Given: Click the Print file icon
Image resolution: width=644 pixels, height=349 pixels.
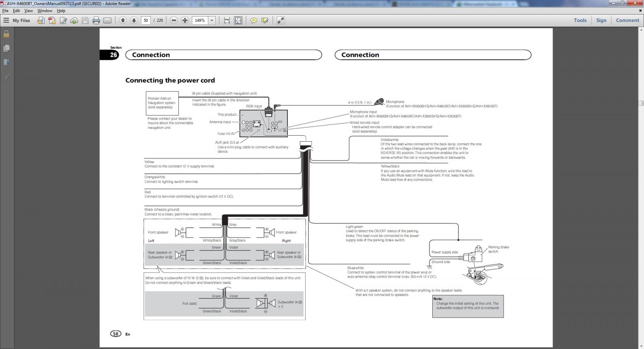Looking at the screenshot, I should 96,21.
